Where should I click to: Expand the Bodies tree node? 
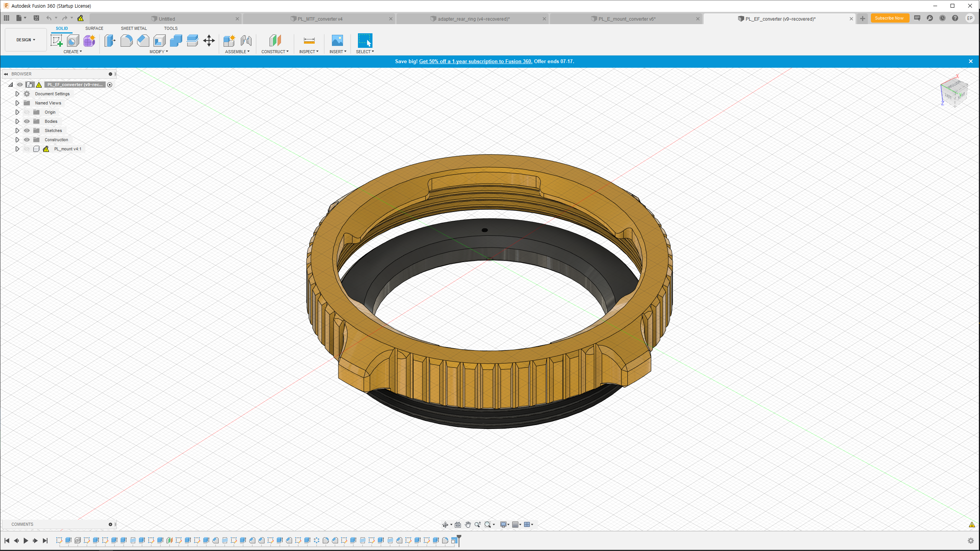[17, 121]
